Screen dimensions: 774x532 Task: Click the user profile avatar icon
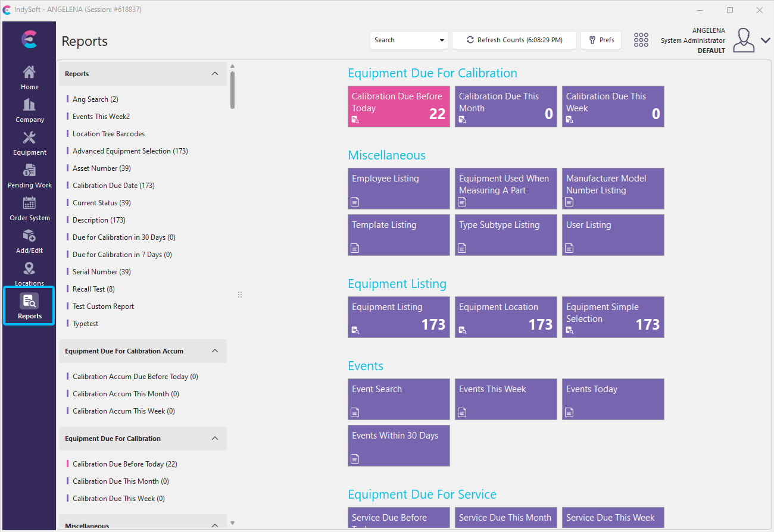743,40
